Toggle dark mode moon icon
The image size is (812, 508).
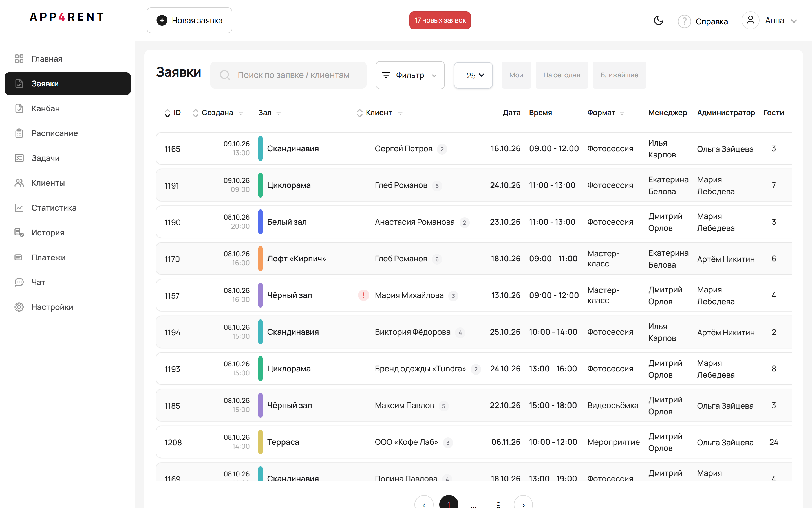(658, 21)
